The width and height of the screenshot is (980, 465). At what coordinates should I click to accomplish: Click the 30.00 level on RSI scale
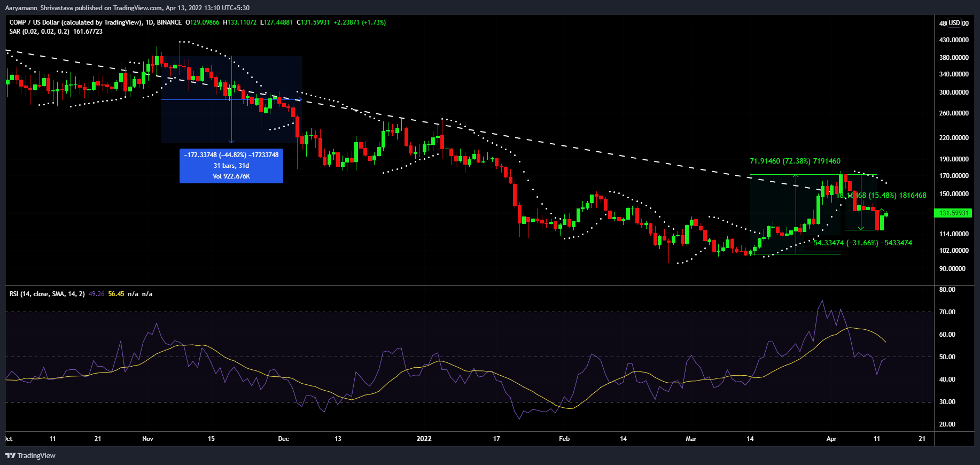tap(947, 402)
